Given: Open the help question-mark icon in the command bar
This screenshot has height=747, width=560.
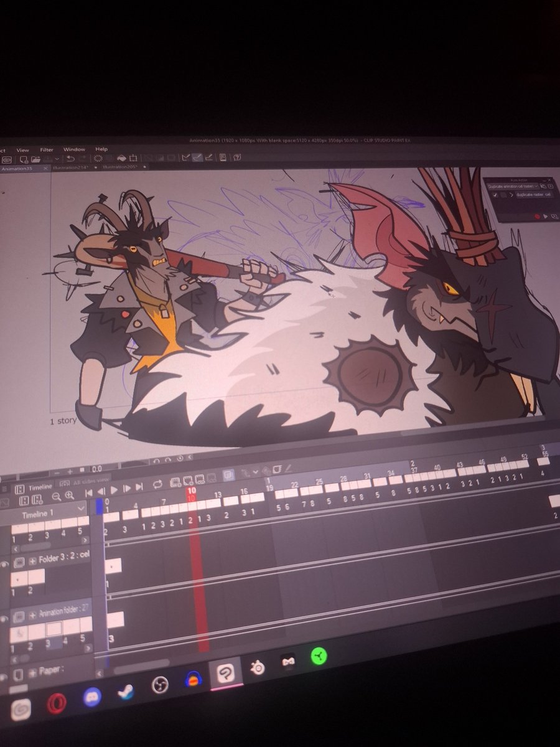Looking at the screenshot, I should [237, 157].
